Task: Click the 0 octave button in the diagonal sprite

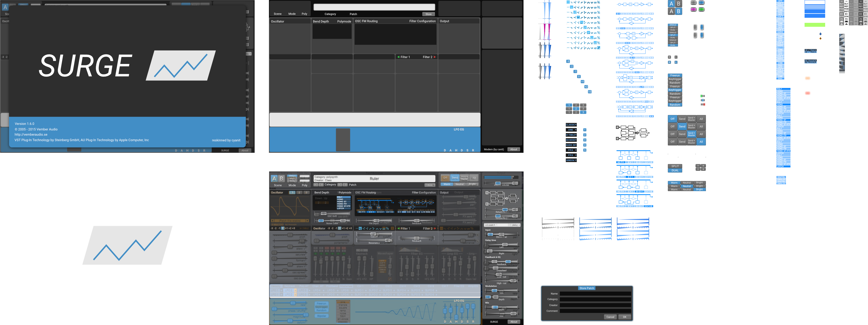Action: (579, 76)
